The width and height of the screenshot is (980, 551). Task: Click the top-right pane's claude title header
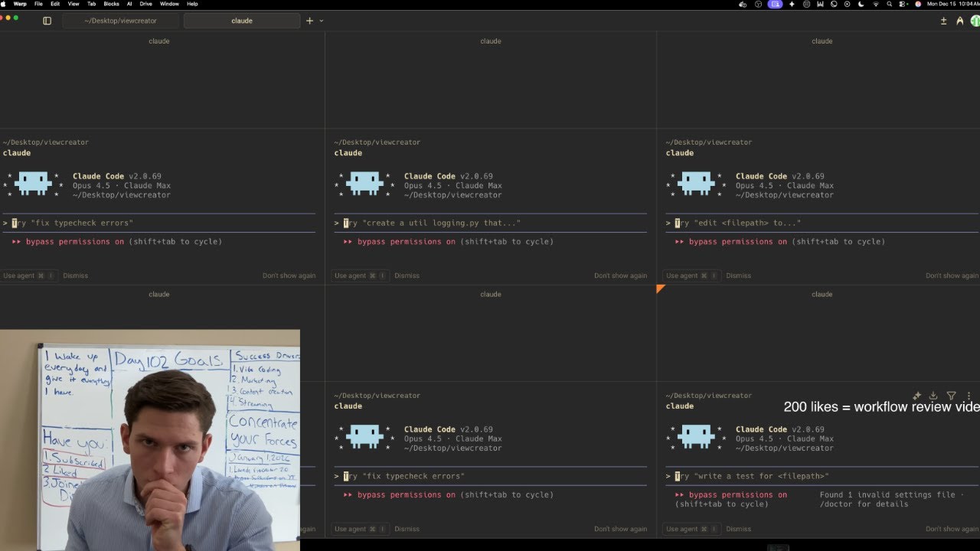[822, 41]
